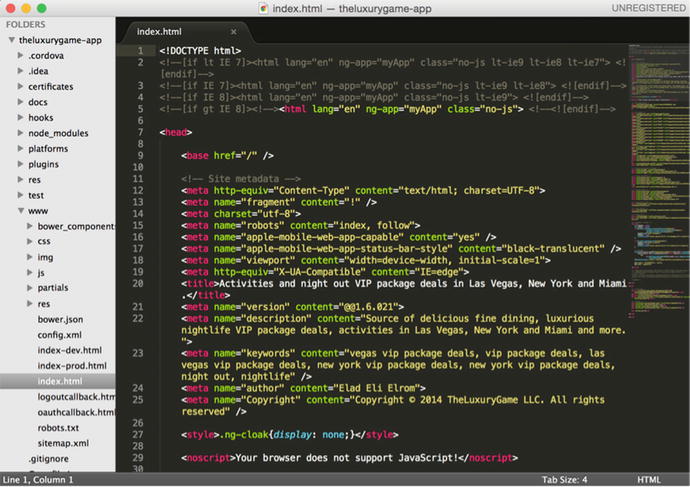Viewport: 690px width, 487px height.
Task: Open Tab Size: 4 indentation menu
Action: (x=564, y=480)
